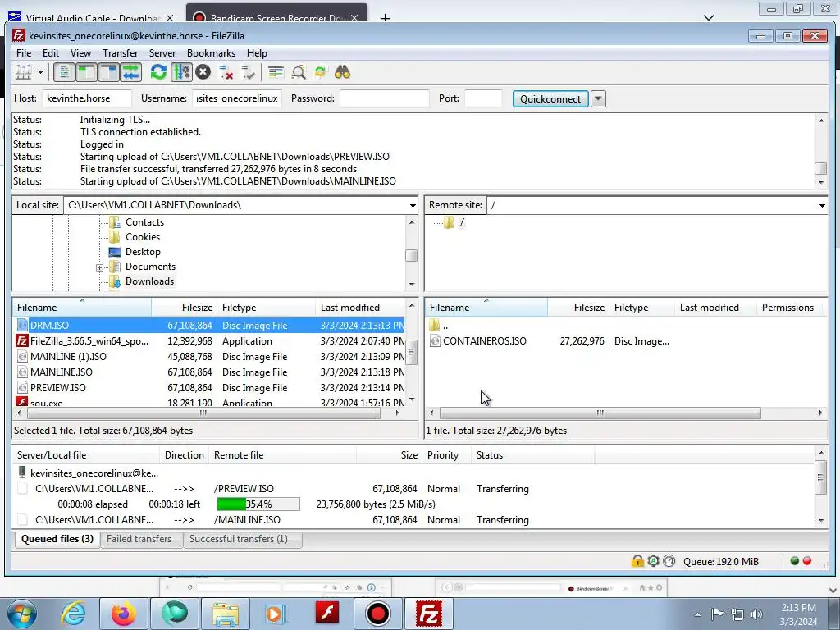The width and height of the screenshot is (840, 630).
Task: Open the File menu
Action: coord(24,53)
